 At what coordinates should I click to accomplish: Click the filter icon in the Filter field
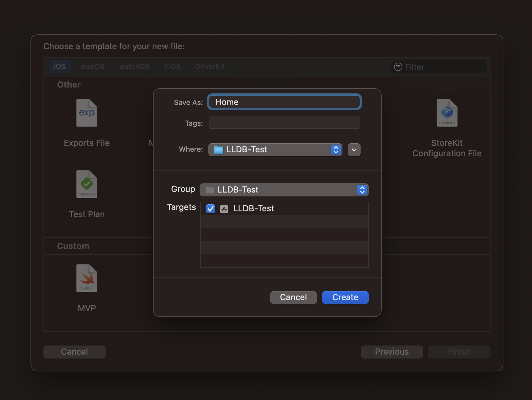pyautogui.click(x=398, y=67)
